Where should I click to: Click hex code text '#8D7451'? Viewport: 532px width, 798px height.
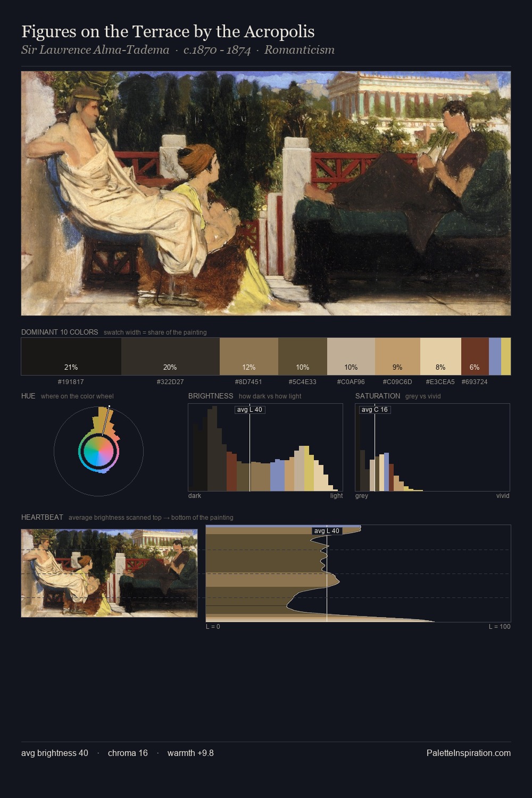pos(248,382)
